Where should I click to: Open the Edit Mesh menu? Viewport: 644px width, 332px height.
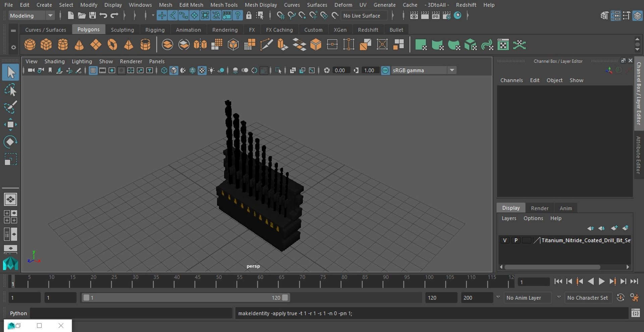click(191, 5)
